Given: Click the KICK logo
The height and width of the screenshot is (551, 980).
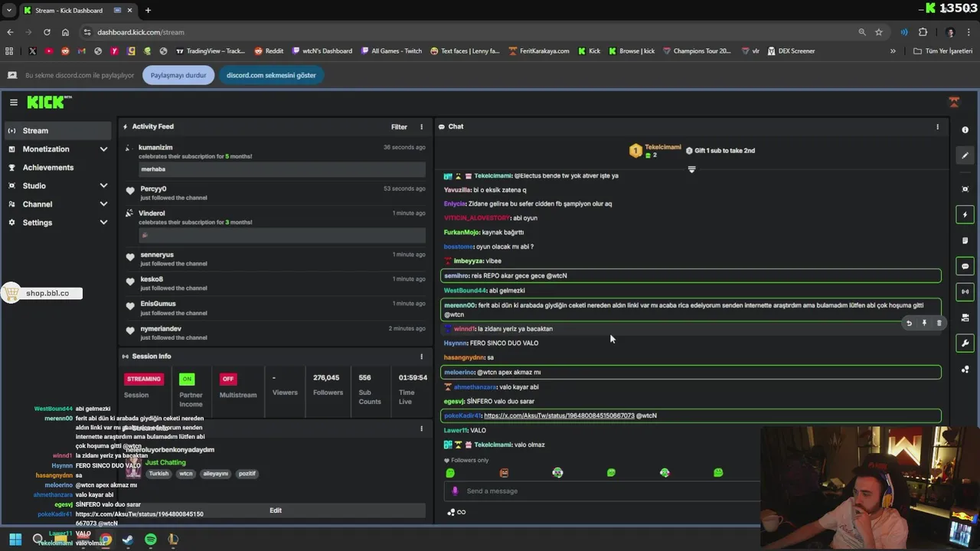Looking at the screenshot, I should 47,102.
